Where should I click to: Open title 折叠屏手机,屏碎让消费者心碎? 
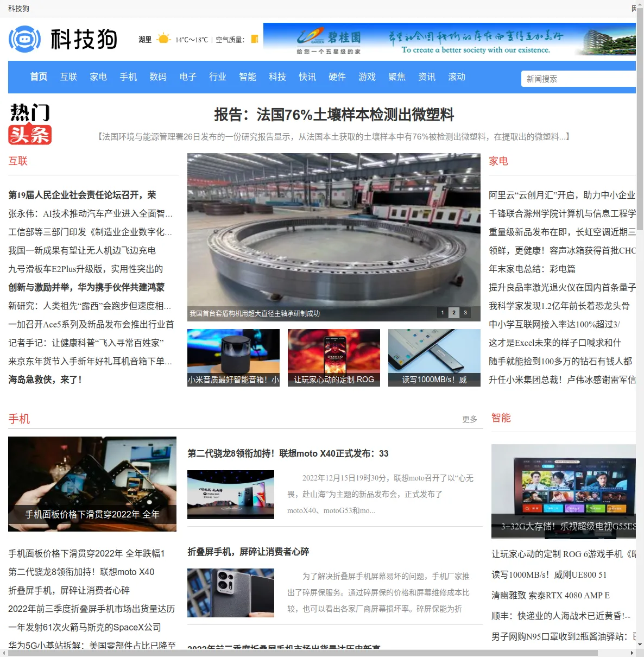248,552
